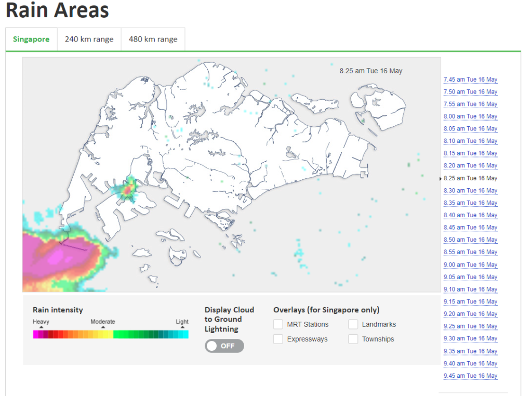Tick the Landmarks overlay checkbox

(x=353, y=324)
